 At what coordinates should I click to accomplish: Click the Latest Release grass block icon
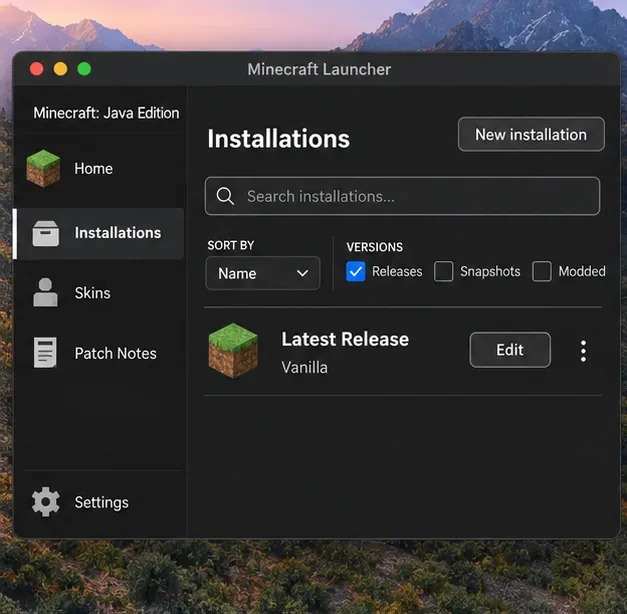pos(233,351)
